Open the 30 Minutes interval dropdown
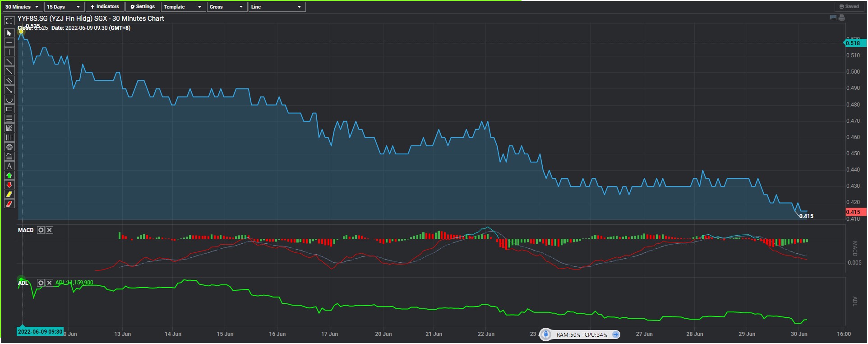The height and width of the screenshot is (344, 868). click(22, 7)
